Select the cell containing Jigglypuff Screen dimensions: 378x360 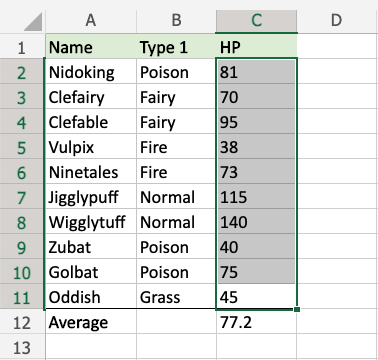91,197
